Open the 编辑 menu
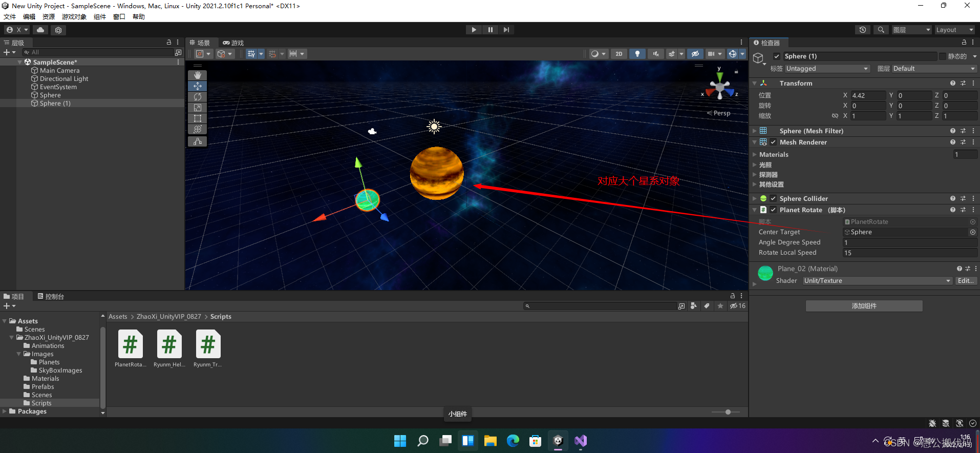 click(x=29, y=17)
